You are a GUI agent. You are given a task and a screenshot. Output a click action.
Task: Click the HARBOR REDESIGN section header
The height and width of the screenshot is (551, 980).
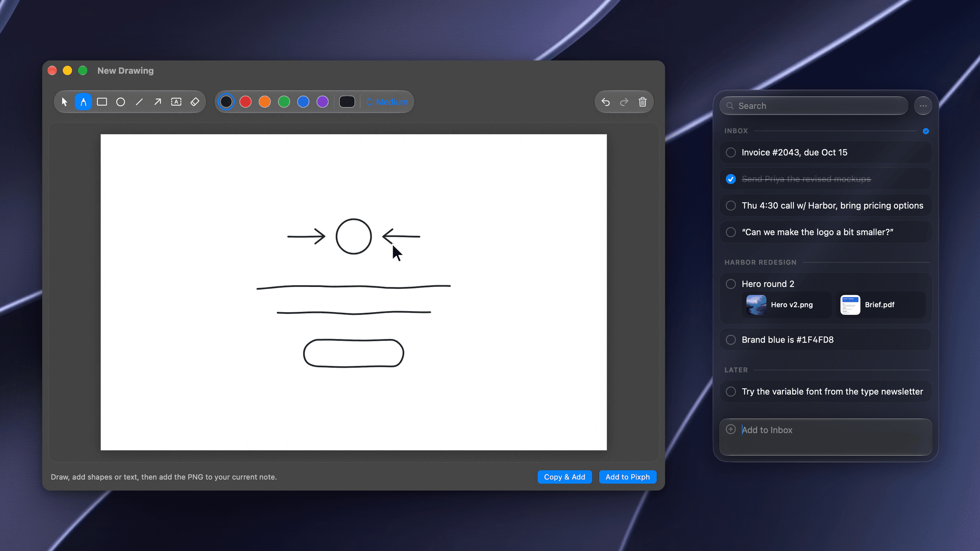point(760,262)
